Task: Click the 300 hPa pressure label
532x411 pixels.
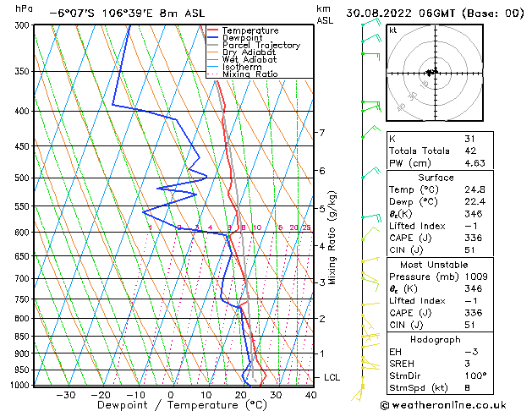Action: (x=24, y=25)
